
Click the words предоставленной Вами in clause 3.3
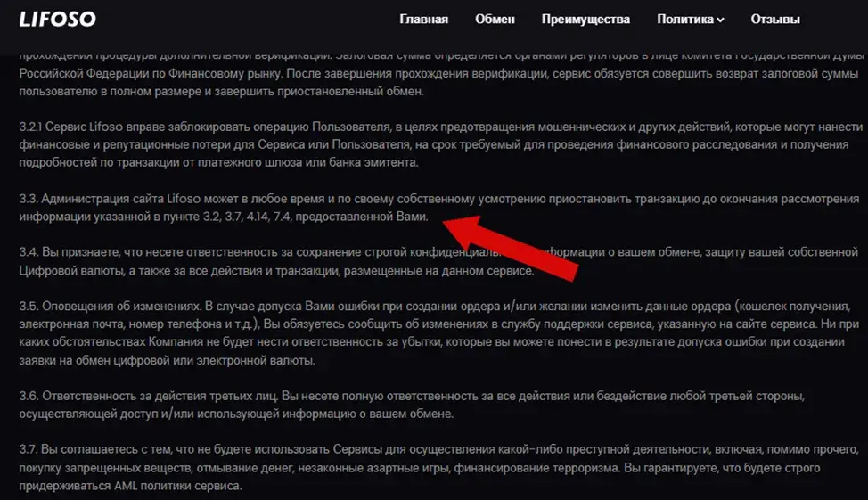[361, 217]
